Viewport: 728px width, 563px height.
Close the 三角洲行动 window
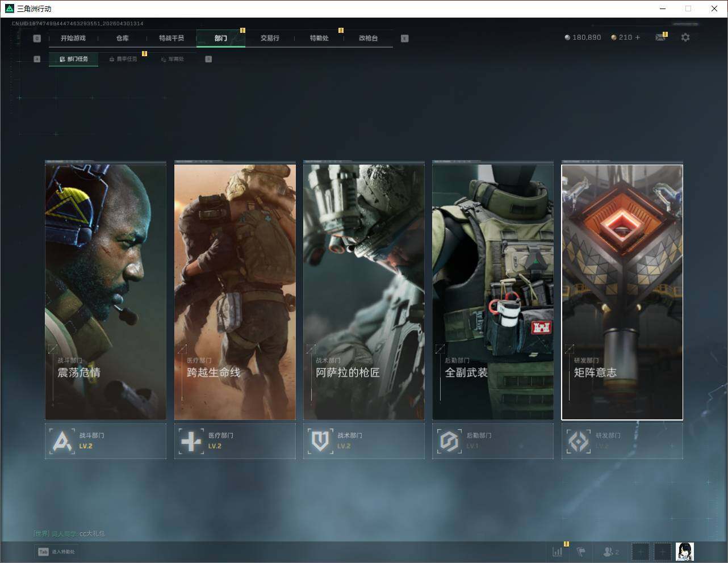[714, 9]
